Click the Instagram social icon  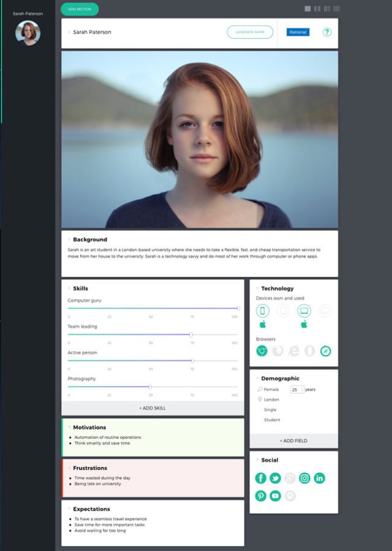pos(304,478)
